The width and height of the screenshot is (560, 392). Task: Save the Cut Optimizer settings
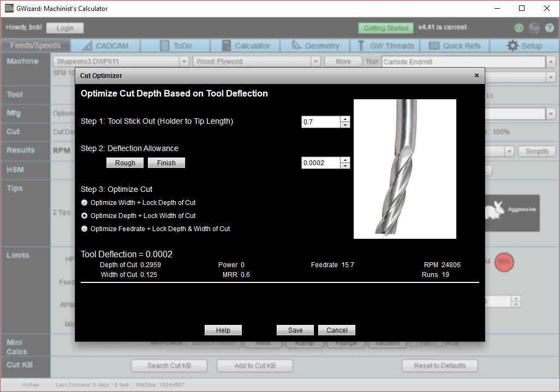click(x=295, y=330)
